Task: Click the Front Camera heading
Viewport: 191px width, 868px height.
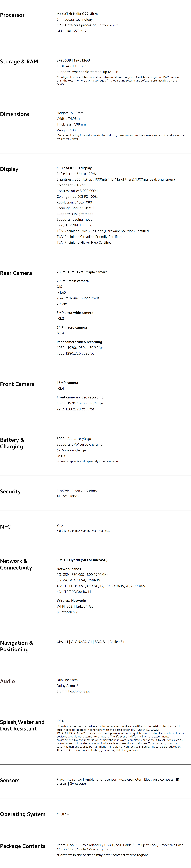Action: point(17,384)
